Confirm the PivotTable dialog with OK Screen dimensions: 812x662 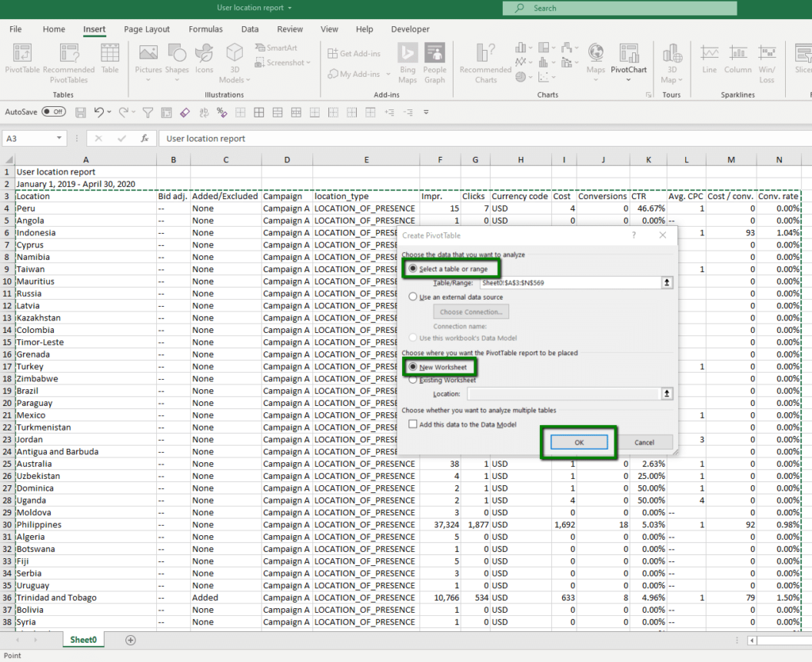click(580, 442)
